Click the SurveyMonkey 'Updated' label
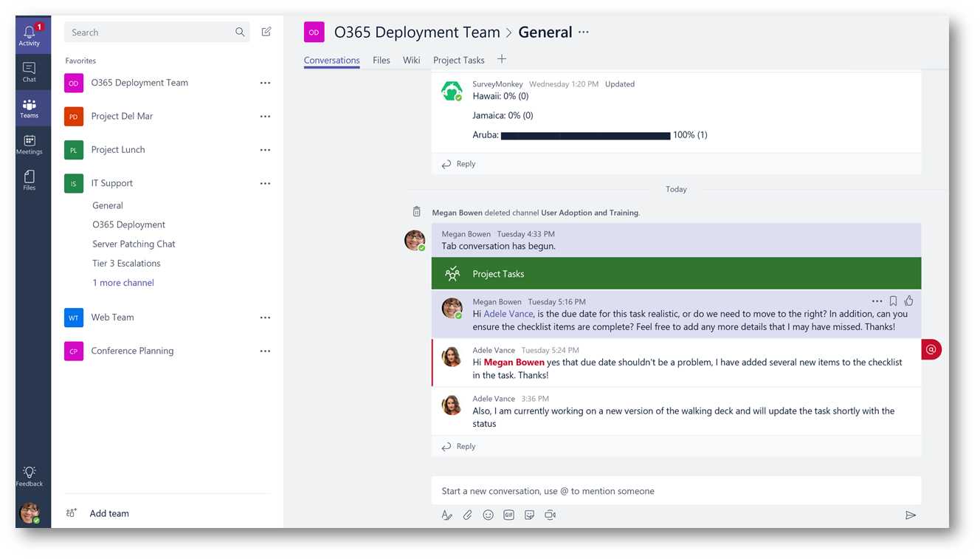The height and width of the screenshot is (559, 980). tap(620, 84)
